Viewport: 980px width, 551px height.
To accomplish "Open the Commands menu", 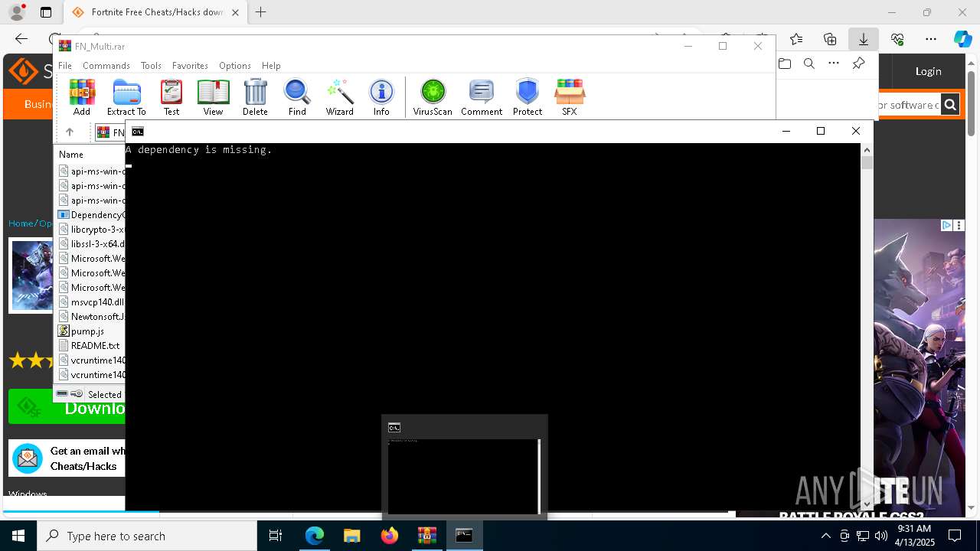I will 106,66.
